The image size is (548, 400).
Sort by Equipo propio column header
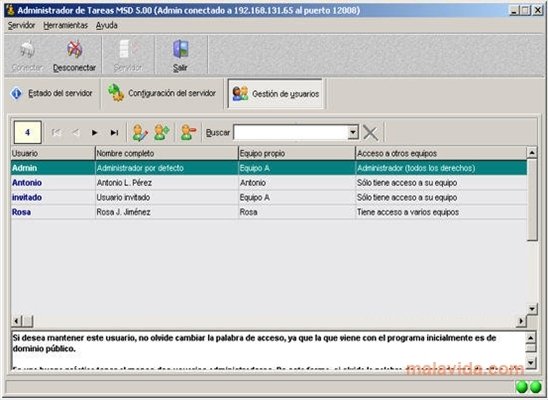pyautogui.click(x=297, y=153)
